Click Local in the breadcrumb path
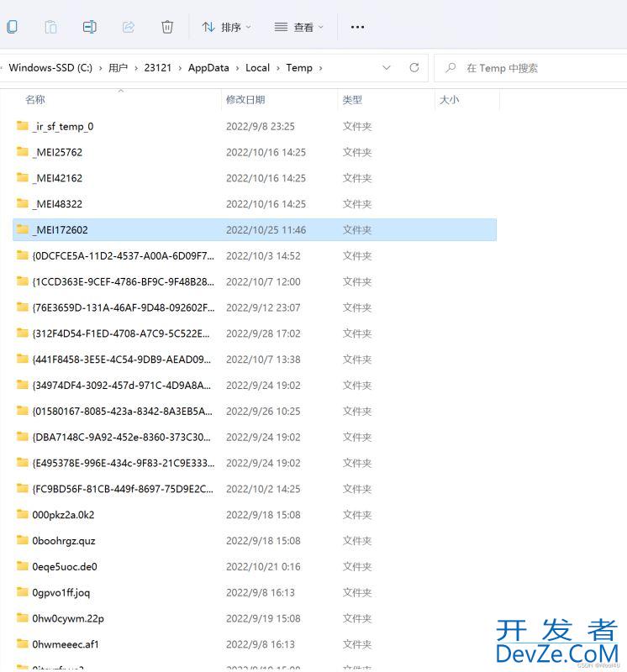Image resolution: width=627 pixels, height=672 pixels. point(257,68)
